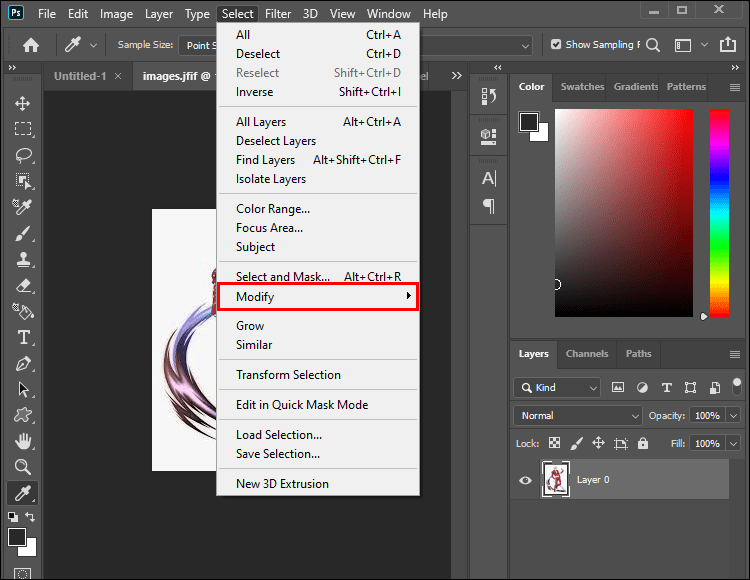Choose Inverse from the Select menu
The height and width of the screenshot is (580, 750).
(254, 92)
